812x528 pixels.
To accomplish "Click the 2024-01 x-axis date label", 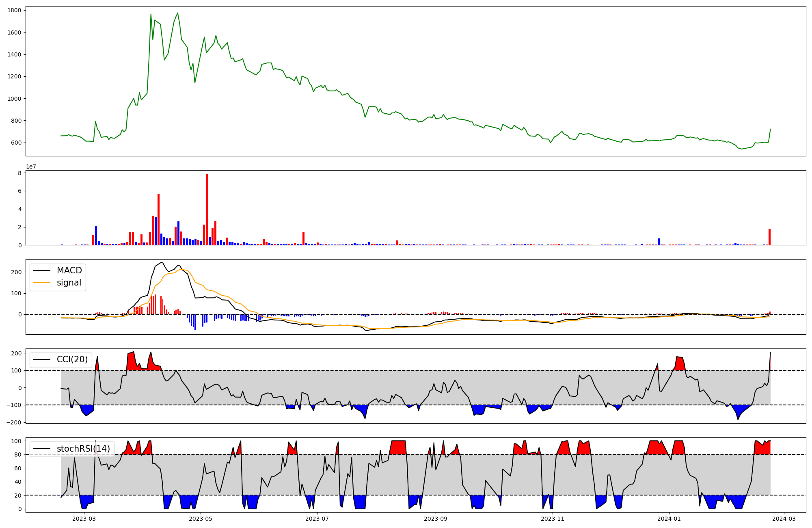I will pos(669,519).
